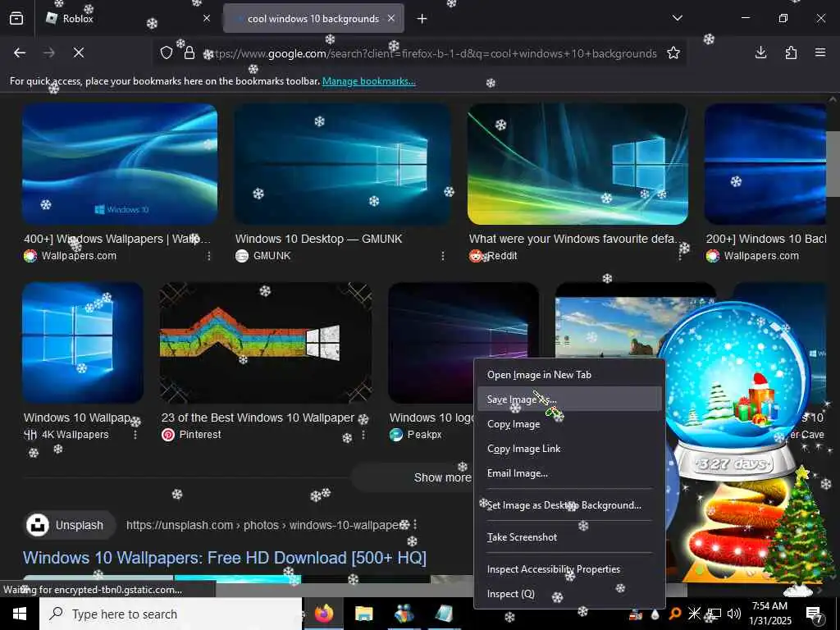Open the volume speaker tray icon
Viewport: 840px width, 630px height.
pos(734,614)
